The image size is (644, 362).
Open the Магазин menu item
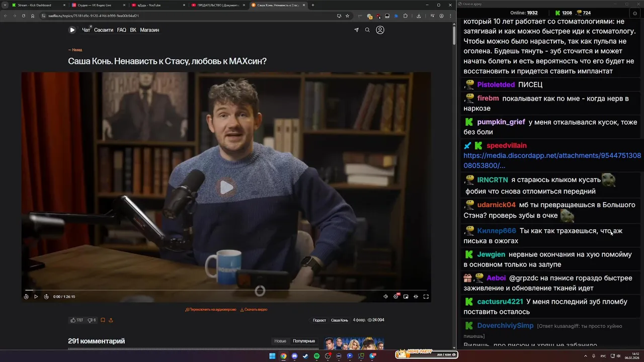click(149, 30)
